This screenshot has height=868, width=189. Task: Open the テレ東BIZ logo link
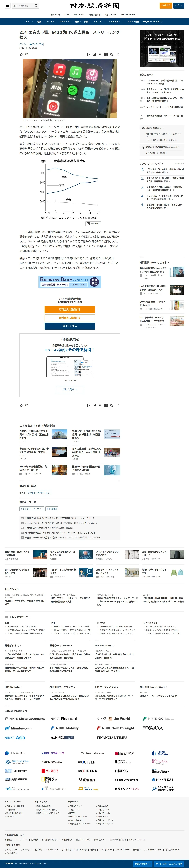(50, 771)
